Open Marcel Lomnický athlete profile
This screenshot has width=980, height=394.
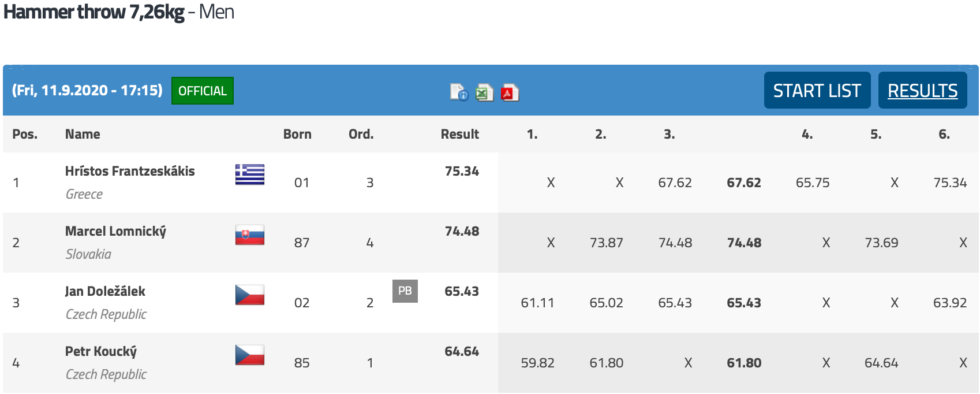[x=115, y=231]
